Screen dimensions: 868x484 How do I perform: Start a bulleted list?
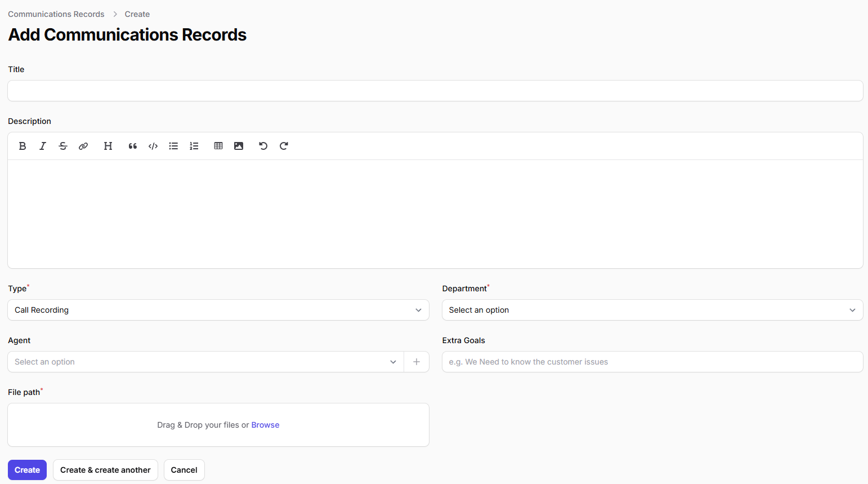[173, 146]
